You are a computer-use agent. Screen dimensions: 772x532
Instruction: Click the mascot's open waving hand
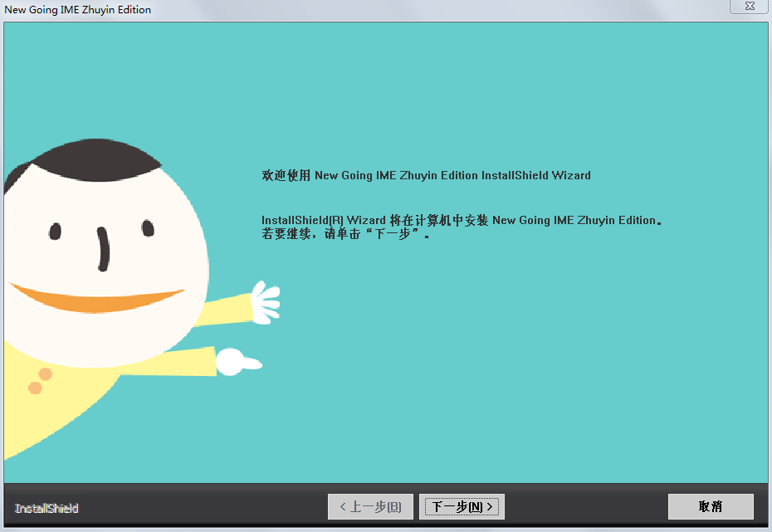point(266,303)
